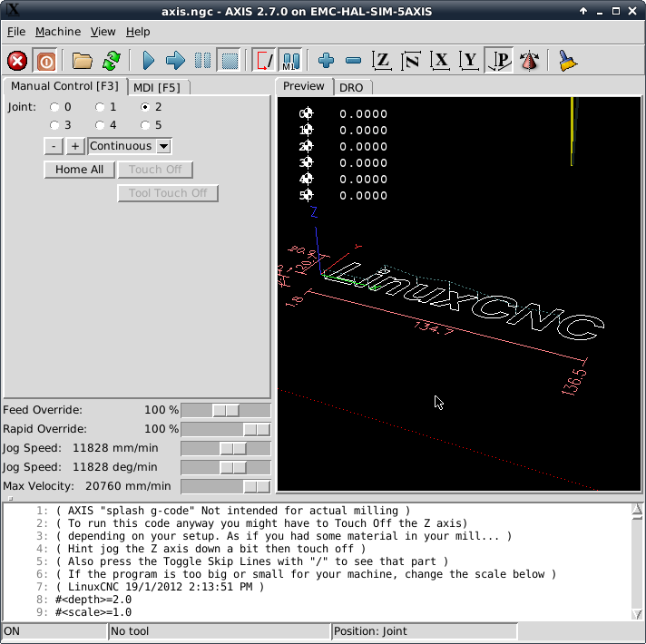
Task: Adjust the Jog Speed deg/min slider
Action: click(226, 467)
